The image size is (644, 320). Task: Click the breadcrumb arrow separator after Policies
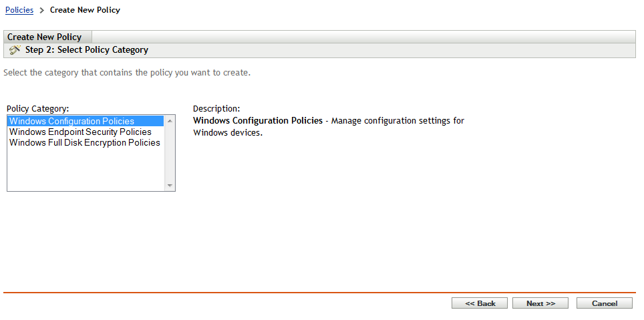pos(41,11)
